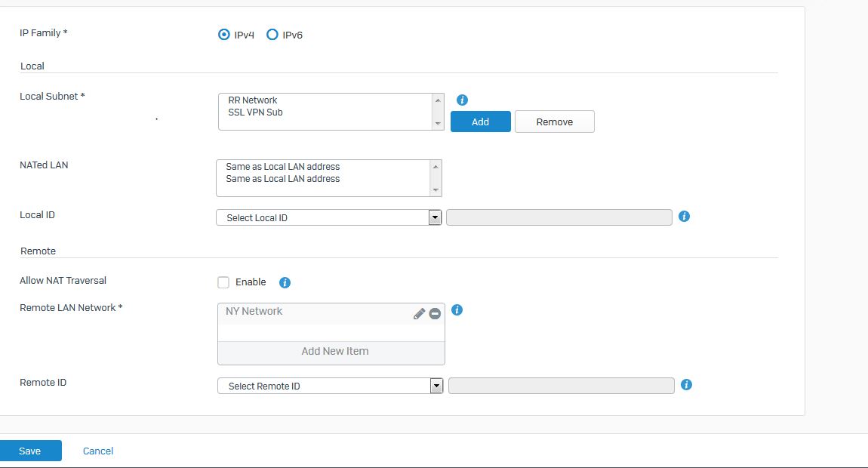Viewport: 868px width, 468px height.
Task: Select the IPv6 radio button
Action: click(272, 34)
